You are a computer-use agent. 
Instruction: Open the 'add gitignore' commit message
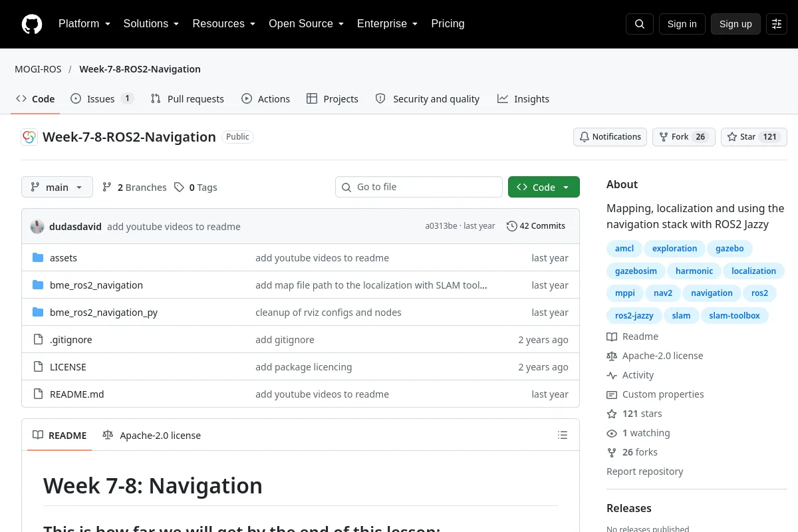[285, 340]
